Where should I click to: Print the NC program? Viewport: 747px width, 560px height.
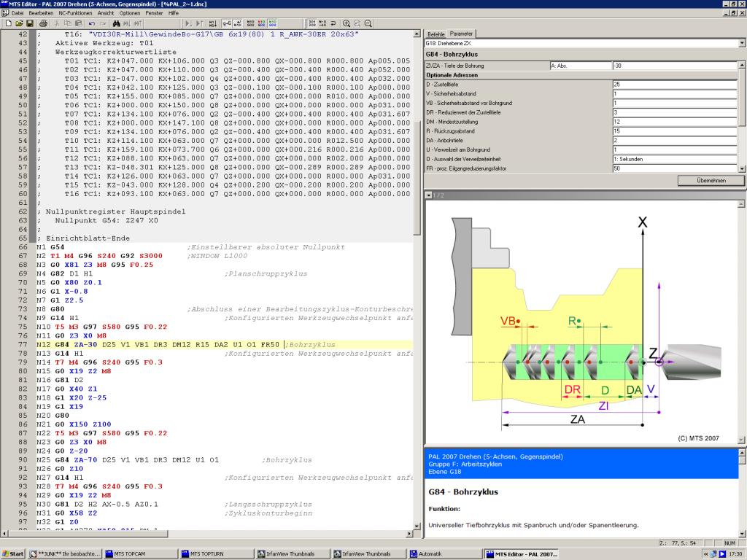43,23
